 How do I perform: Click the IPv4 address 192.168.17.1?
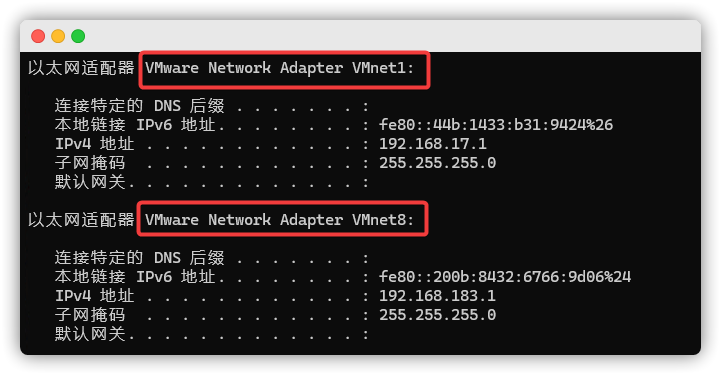click(x=433, y=144)
